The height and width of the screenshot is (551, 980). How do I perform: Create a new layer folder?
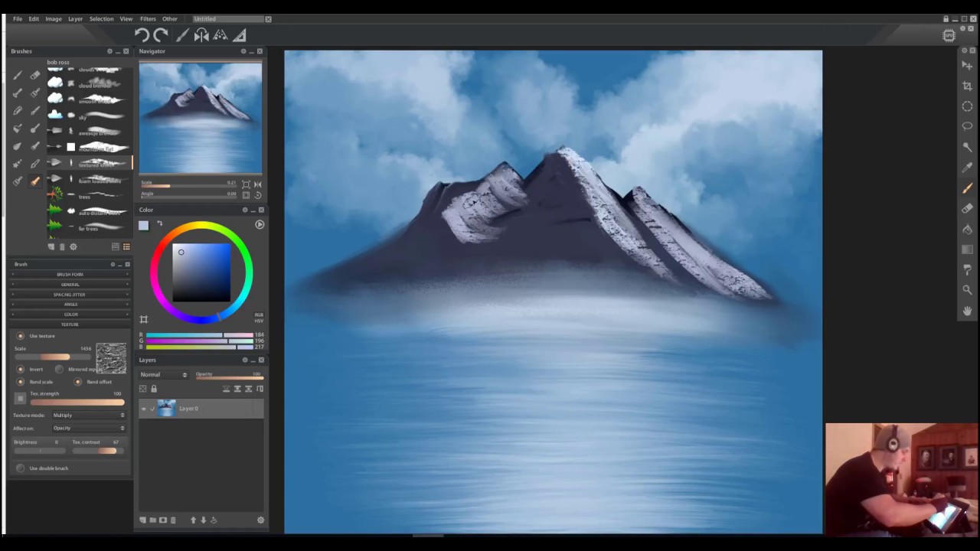coord(152,520)
